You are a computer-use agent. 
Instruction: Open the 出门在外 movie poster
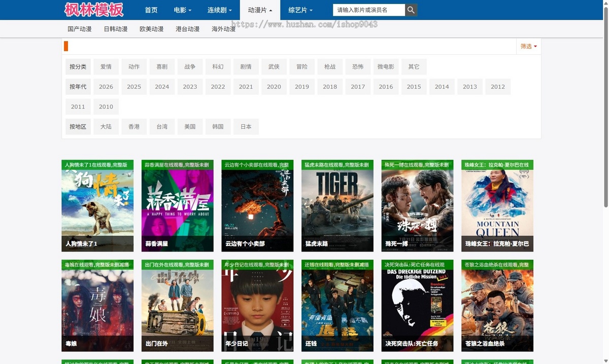[x=178, y=306]
